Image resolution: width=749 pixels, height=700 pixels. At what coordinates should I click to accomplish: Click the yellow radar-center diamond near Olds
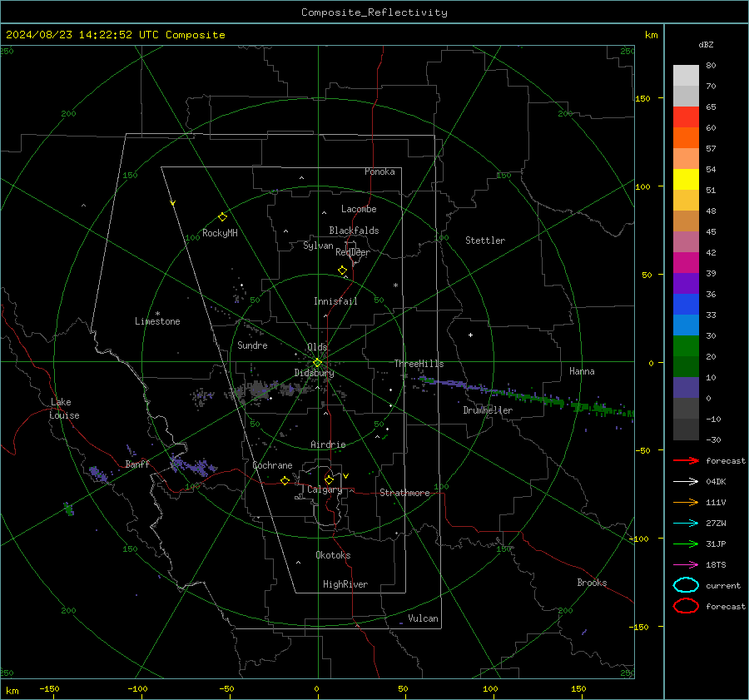318,363
